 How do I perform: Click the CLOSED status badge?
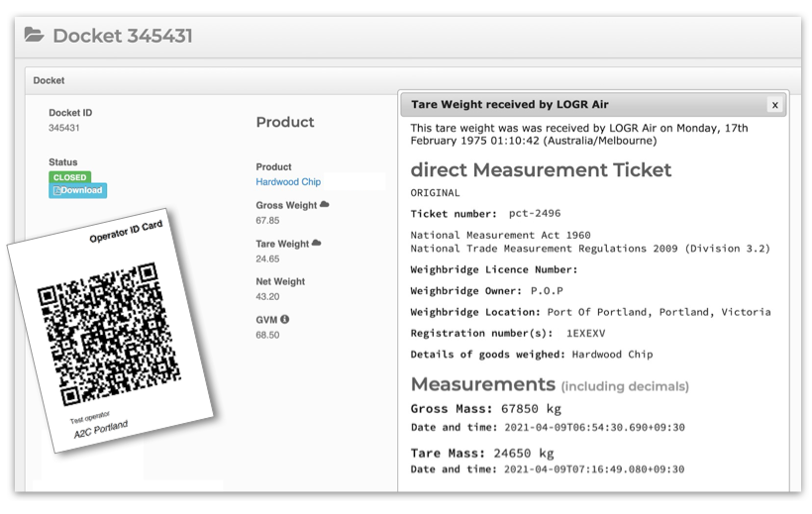coord(70,177)
